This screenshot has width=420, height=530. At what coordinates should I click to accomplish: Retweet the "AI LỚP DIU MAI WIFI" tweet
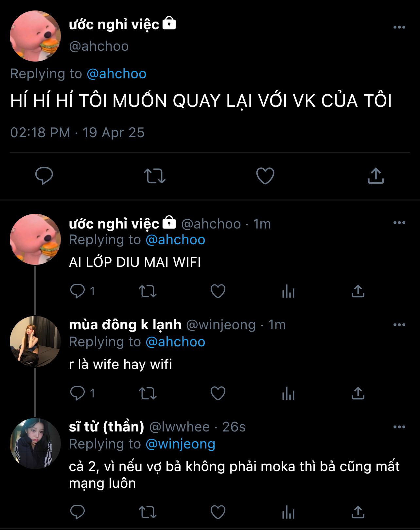coord(148,291)
